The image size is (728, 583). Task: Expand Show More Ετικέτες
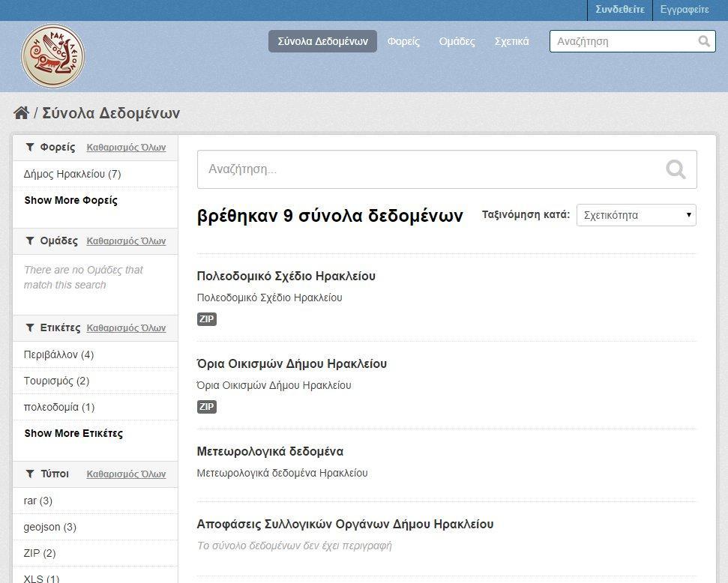73,434
